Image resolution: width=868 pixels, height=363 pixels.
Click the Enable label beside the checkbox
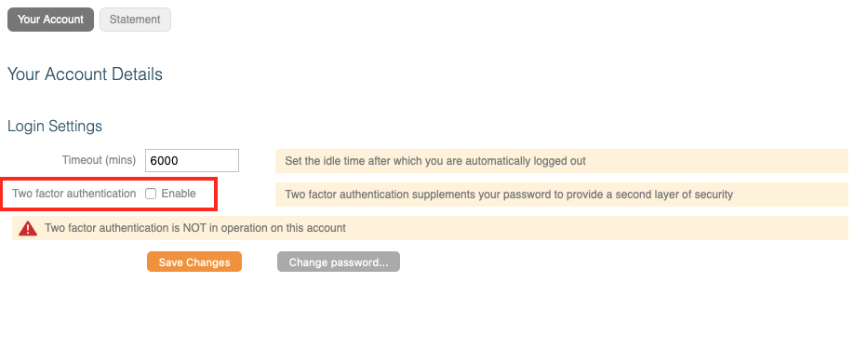pyautogui.click(x=179, y=194)
